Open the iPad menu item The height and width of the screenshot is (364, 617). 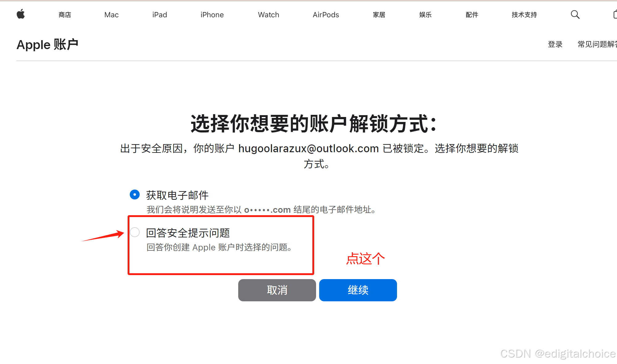pos(160,15)
